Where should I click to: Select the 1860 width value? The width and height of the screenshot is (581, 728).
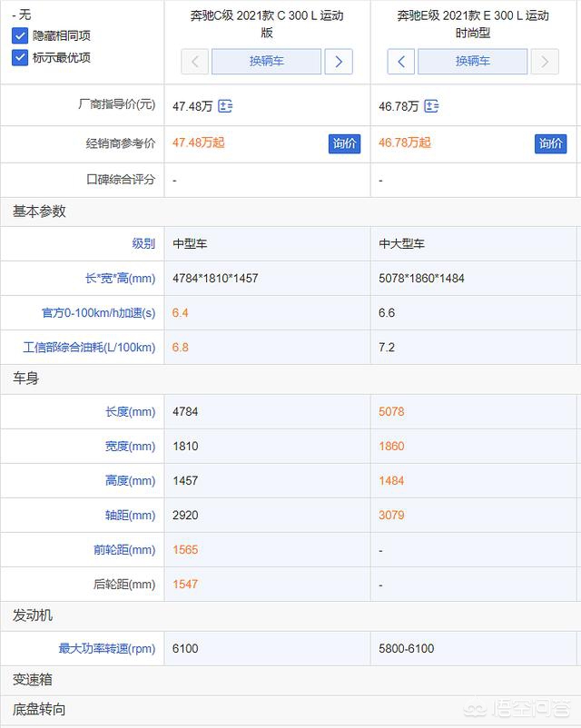coord(391,447)
